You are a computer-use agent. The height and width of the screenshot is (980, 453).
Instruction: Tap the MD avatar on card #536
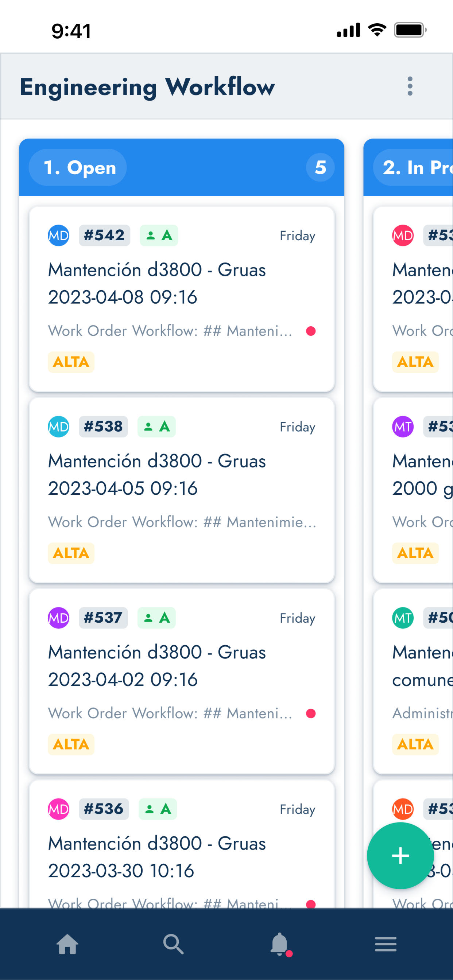point(59,809)
